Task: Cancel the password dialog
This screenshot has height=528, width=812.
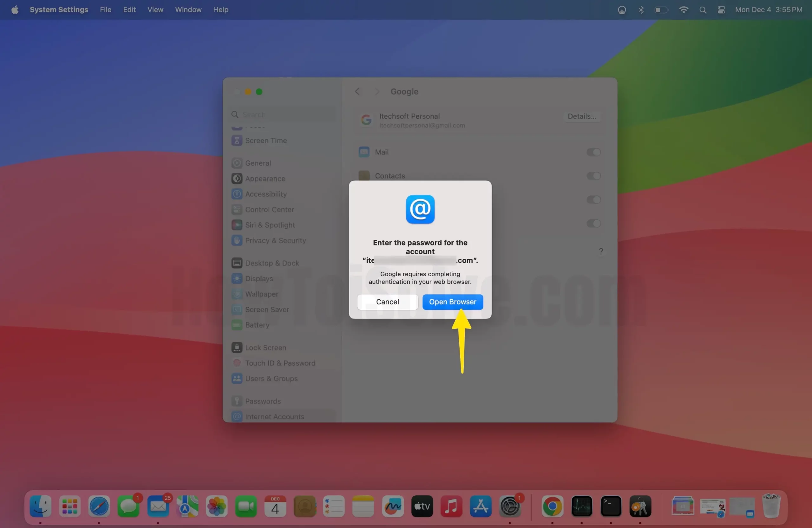Action: (387, 302)
